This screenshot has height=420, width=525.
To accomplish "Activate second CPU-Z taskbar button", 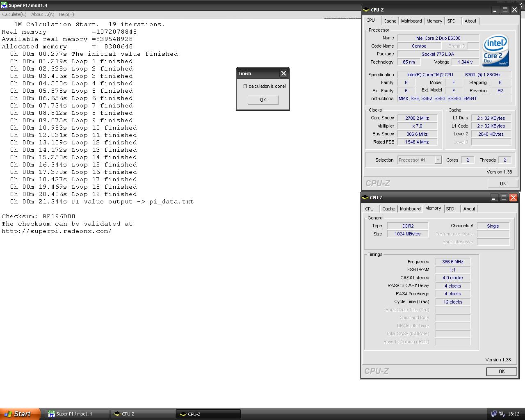I will point(208,414).
